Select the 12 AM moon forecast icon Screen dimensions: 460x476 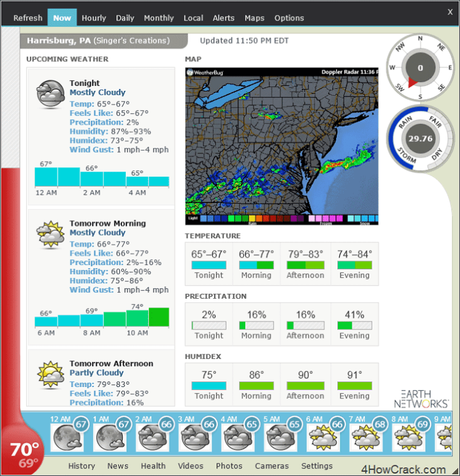tap(67, 437)
